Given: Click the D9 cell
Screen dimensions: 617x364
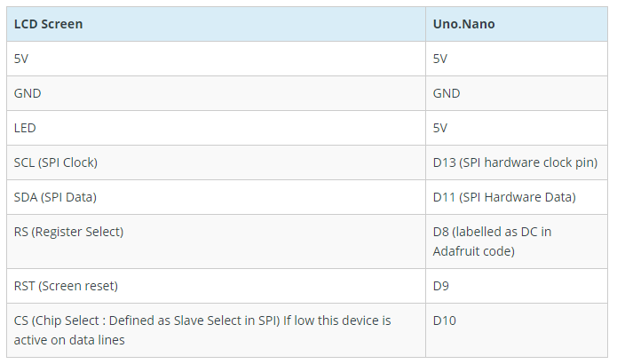Looking at the screenshot, I should click(517, 286).
